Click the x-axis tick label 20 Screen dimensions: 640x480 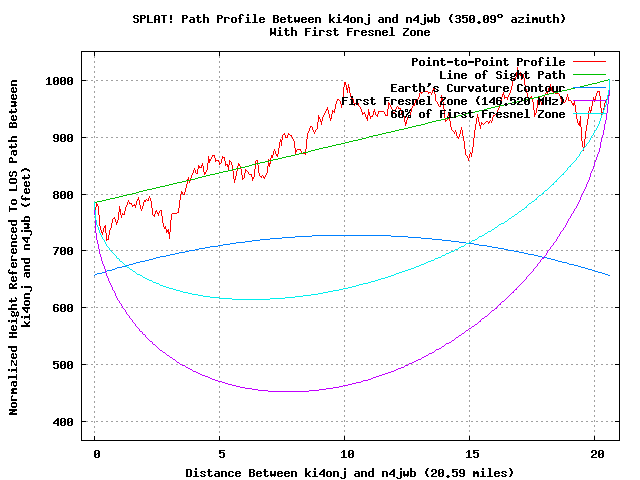[x=597, y=454]
